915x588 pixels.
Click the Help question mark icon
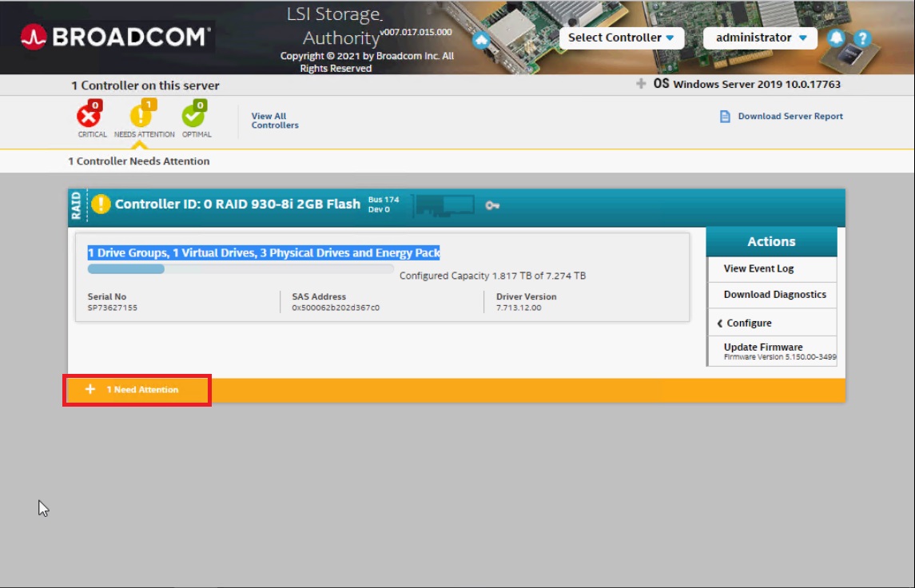click(861, 38)
